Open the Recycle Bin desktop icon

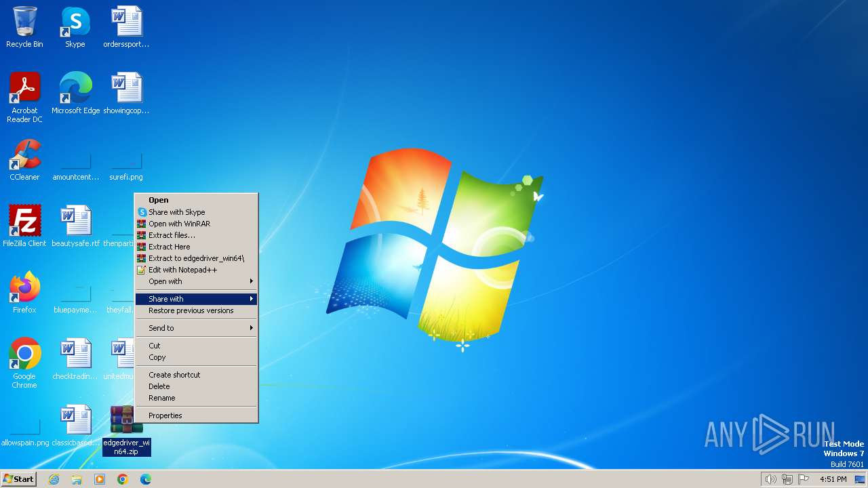24,27
